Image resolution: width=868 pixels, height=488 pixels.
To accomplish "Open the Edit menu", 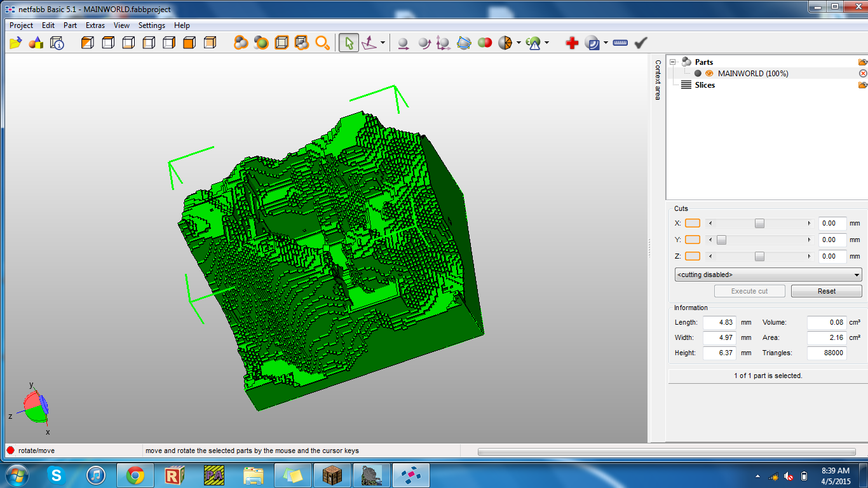I will click(x=48, y=25).
